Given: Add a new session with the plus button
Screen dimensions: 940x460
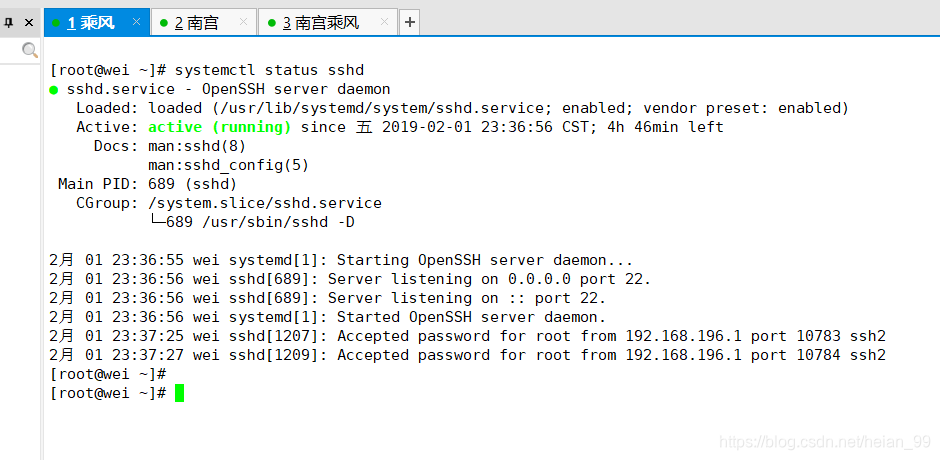Looking at the screenshot, I should coord(409,23).
